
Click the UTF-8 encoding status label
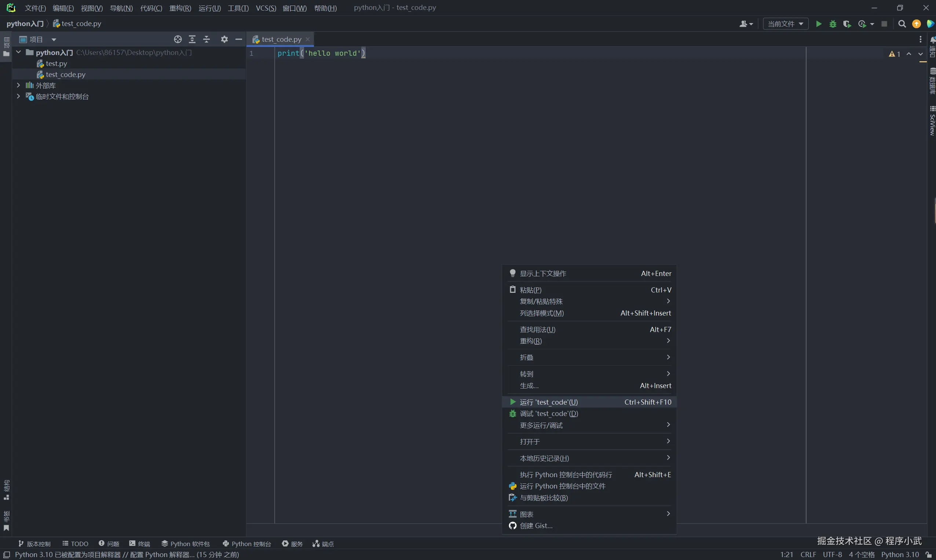(x=832, y=555)
